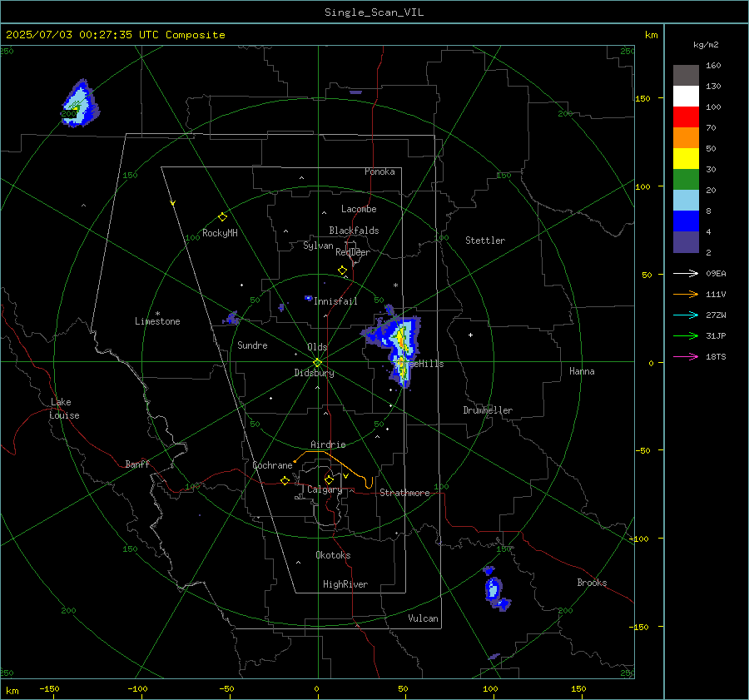The image size is (749, 700).
Task: Click the orange 111V arrow in legend
Action: tap(686, 295)
